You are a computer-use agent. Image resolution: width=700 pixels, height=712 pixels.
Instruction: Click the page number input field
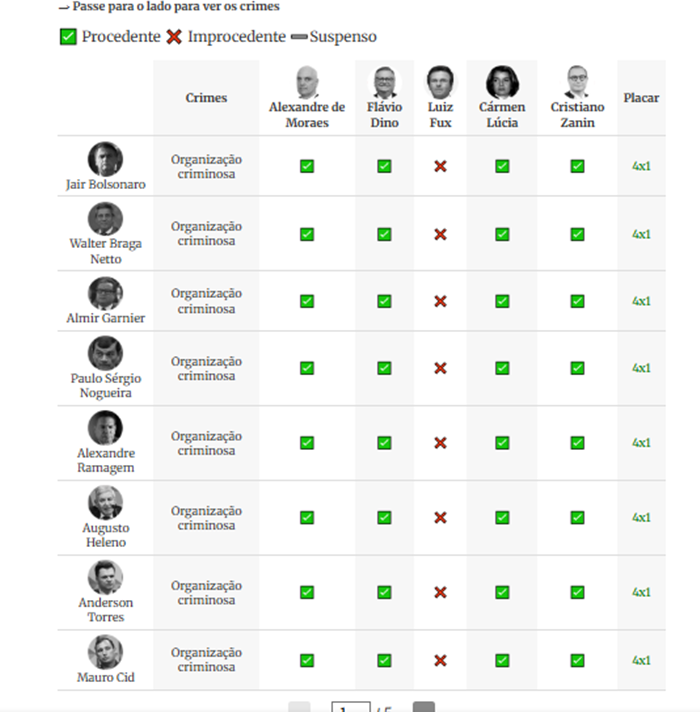point(351,707)
